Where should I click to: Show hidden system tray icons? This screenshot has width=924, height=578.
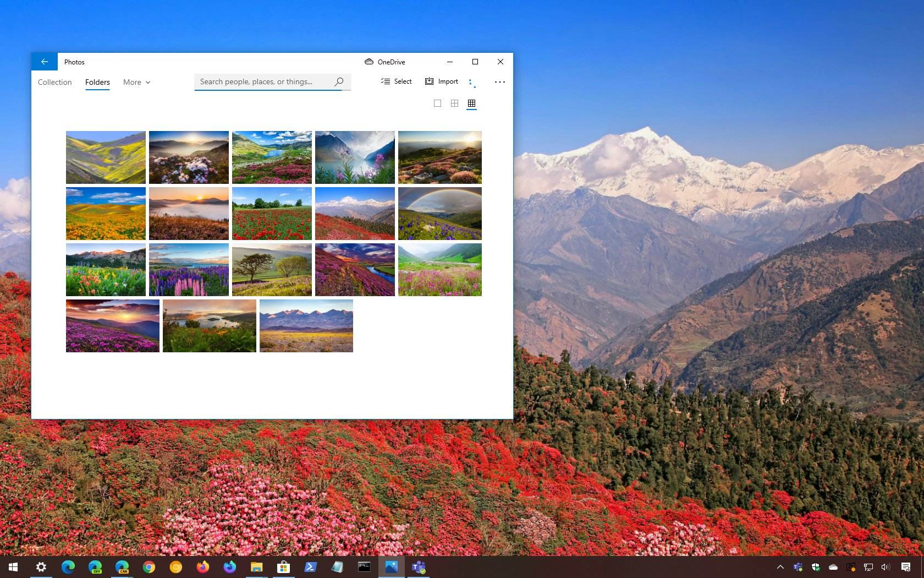780,567
